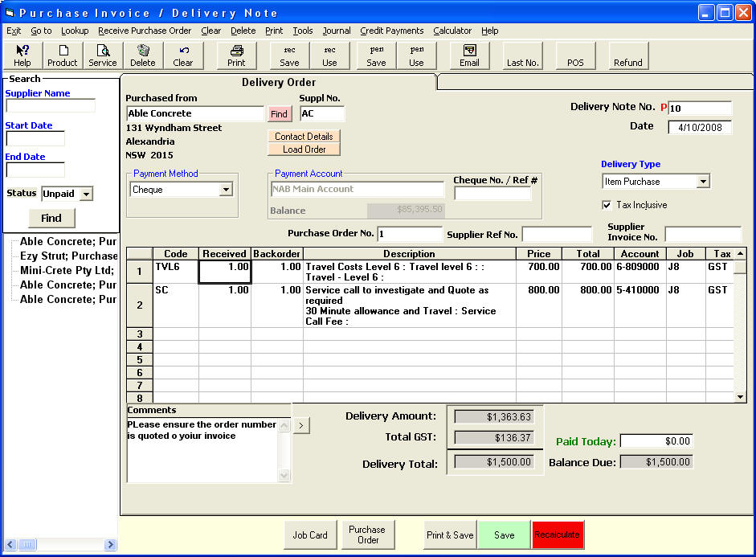Open the Service toolbar button
756x557 pixels.
point(103,56)
